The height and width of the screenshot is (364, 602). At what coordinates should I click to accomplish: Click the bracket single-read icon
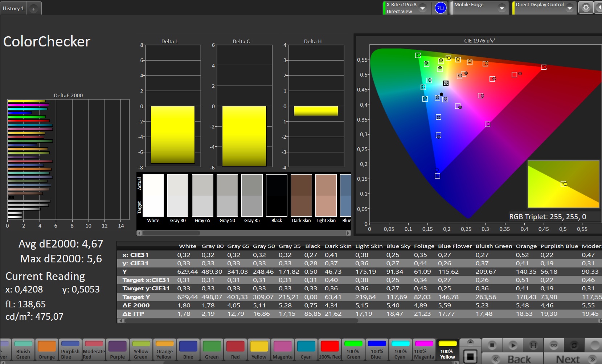(x=533, y=345)
